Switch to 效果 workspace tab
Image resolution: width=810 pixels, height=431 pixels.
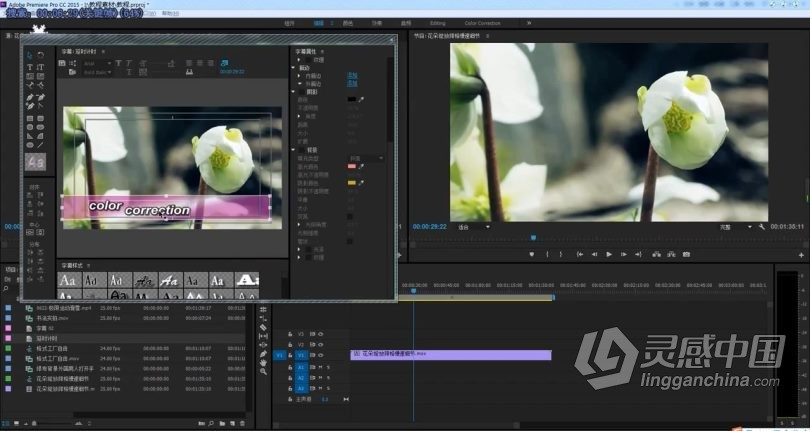[x=377, y=23]
